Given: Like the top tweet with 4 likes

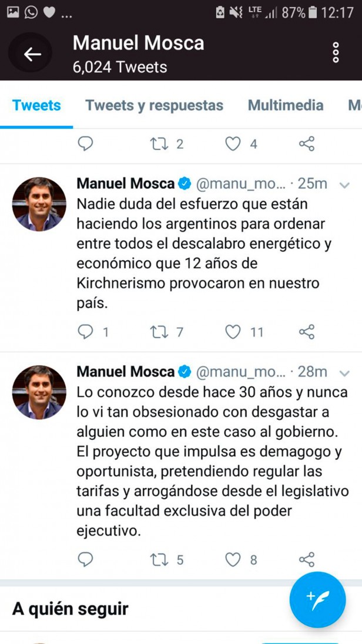Looking at the screenshot, I should pyautogui.click(x=233, y=144).
